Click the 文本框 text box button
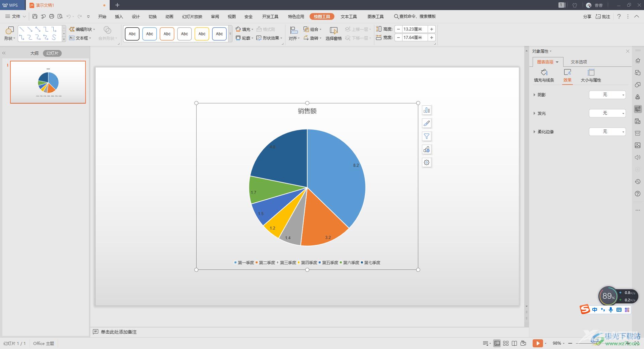This screenshot has width=644, height=349. tap(80, 38)
